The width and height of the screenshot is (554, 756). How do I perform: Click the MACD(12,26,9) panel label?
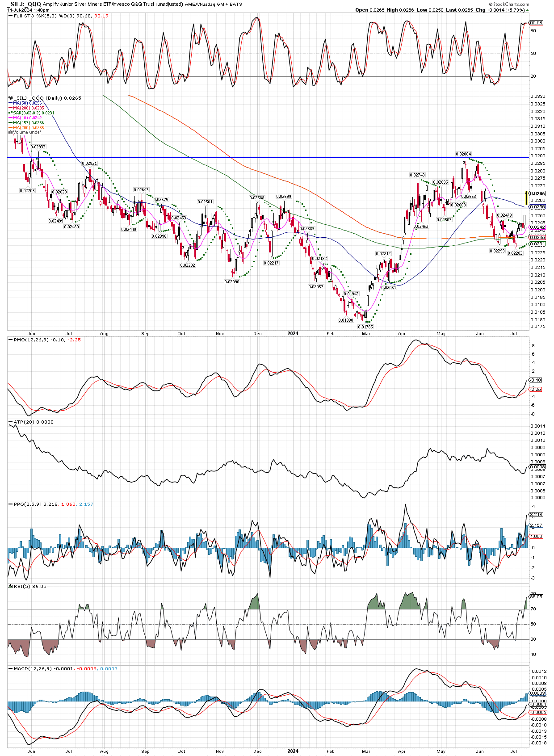tap(33, 669)
